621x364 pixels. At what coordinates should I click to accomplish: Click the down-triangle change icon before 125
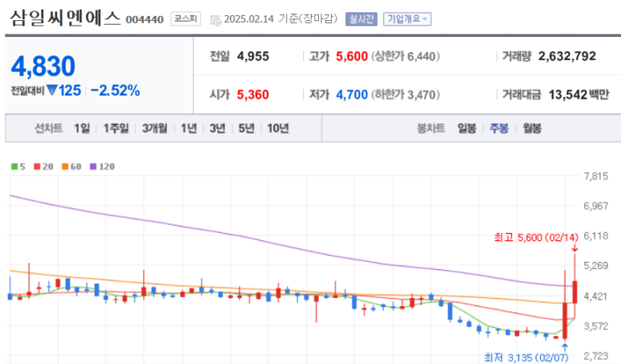click(x=52, y=90)
